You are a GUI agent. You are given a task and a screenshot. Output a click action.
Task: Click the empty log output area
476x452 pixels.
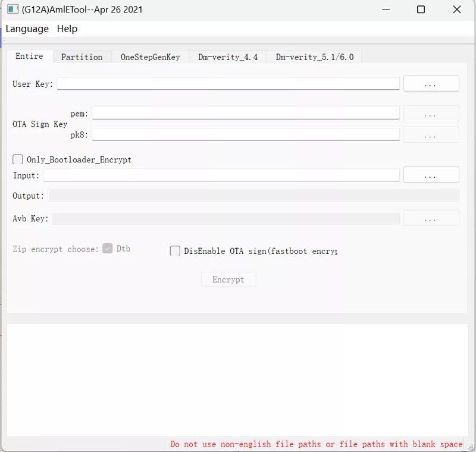coord(237,380)
